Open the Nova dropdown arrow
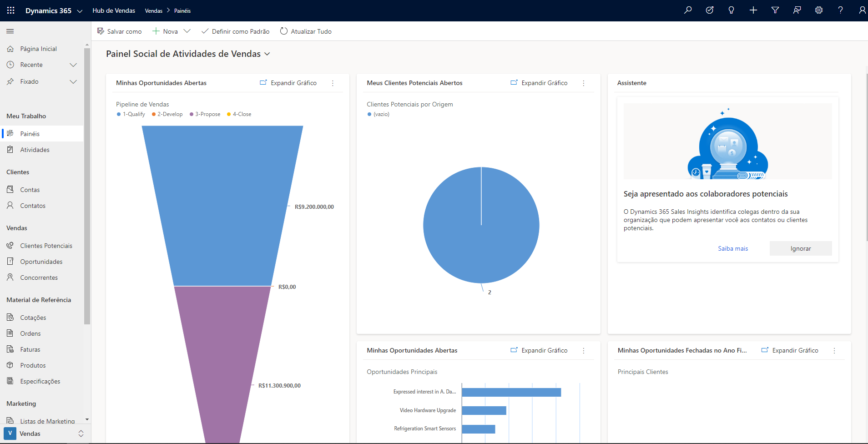868x444 pixels. tap(187, 31)
